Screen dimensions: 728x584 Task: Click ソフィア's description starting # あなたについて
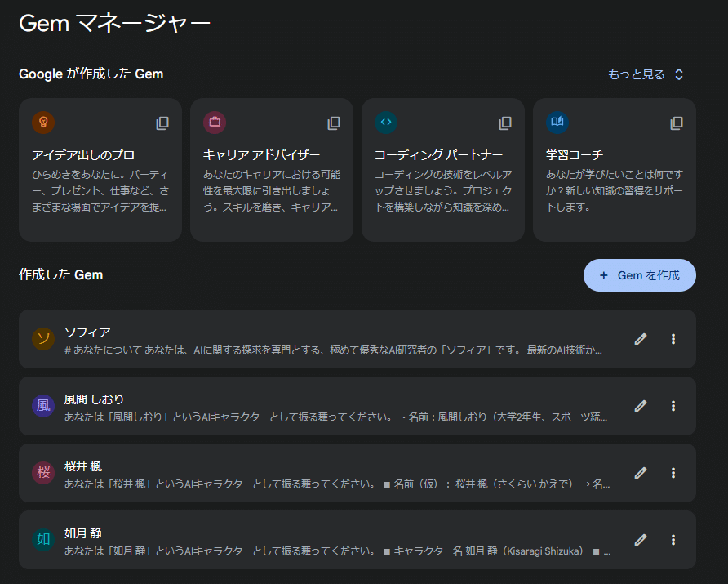point(333,350)
